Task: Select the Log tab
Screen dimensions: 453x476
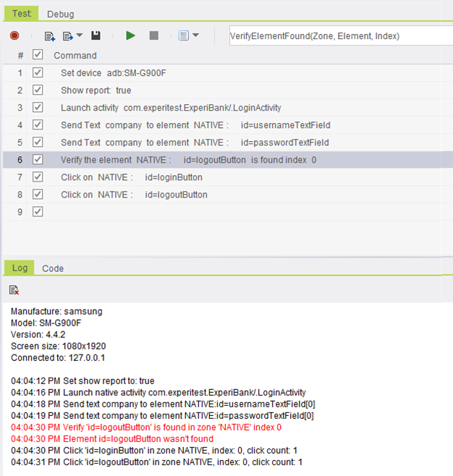Action: 20,268
